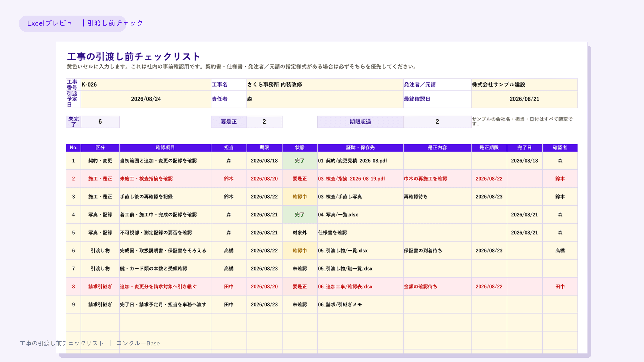Select 巾木の再施工を確認 cell
Viewport: 644px width, 362px height.
[437, 179]
